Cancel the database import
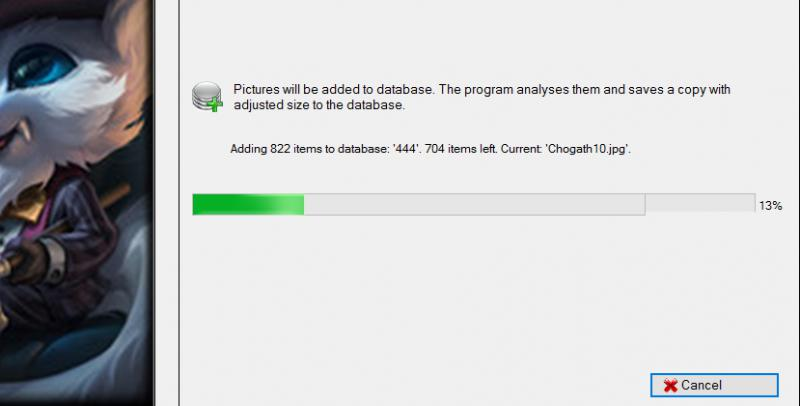The width and height of the screenshot is (800, 406). click(714, 385)
